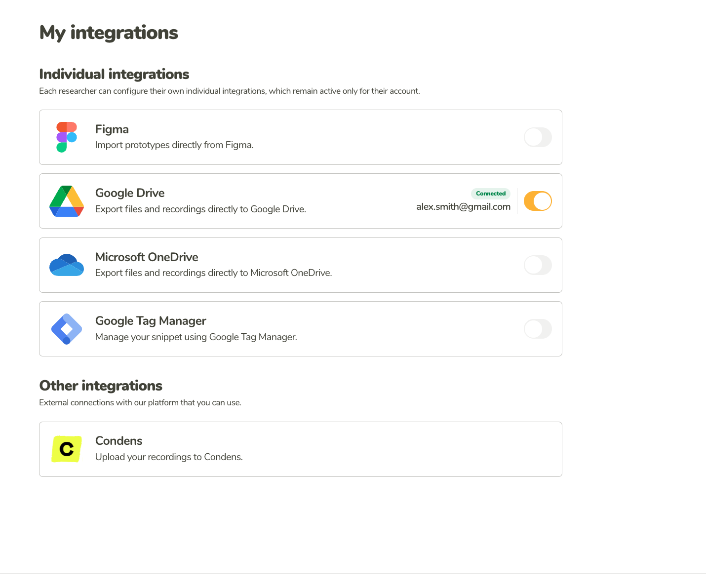This screenshot has height=588, width=706.
Task: Switch on the Google Tag Manager toggle
Action: click(538, 329)
